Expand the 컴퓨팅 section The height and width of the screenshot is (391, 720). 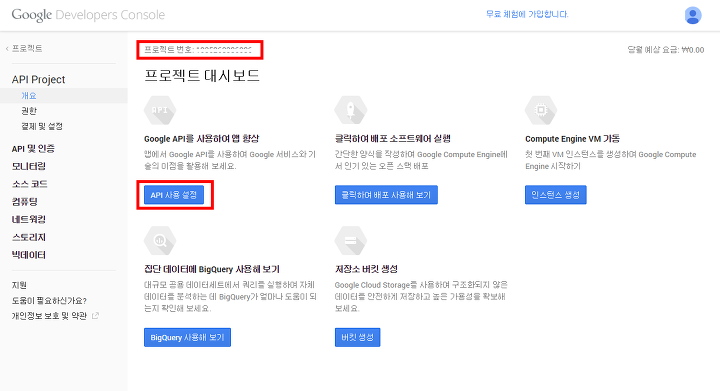(24, 201)
